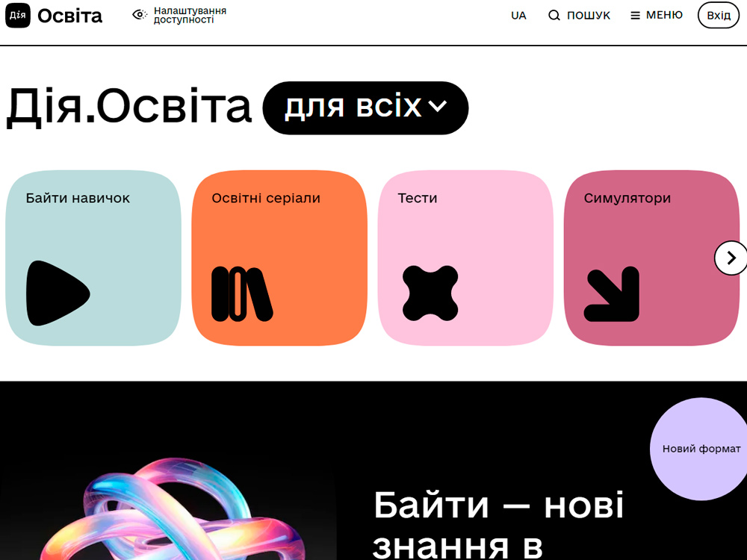
Task: Open the Байти навичок card title
Action: [x=78, y=199]
